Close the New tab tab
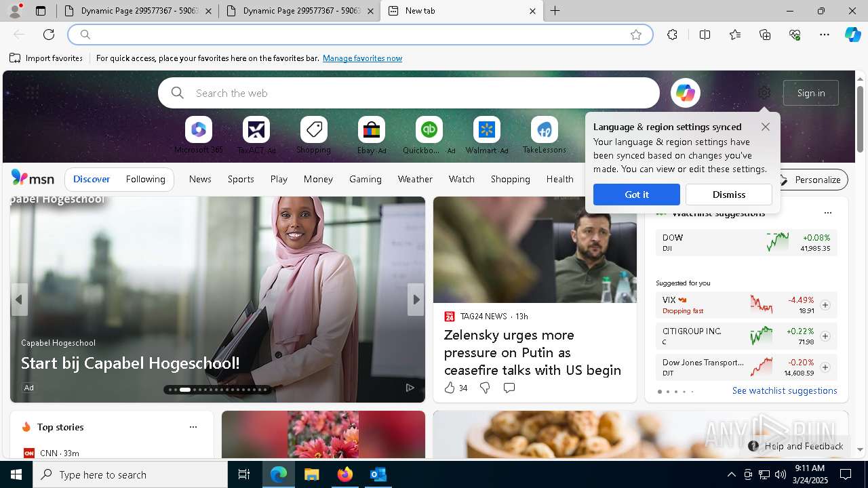 [x=532, y=11]
